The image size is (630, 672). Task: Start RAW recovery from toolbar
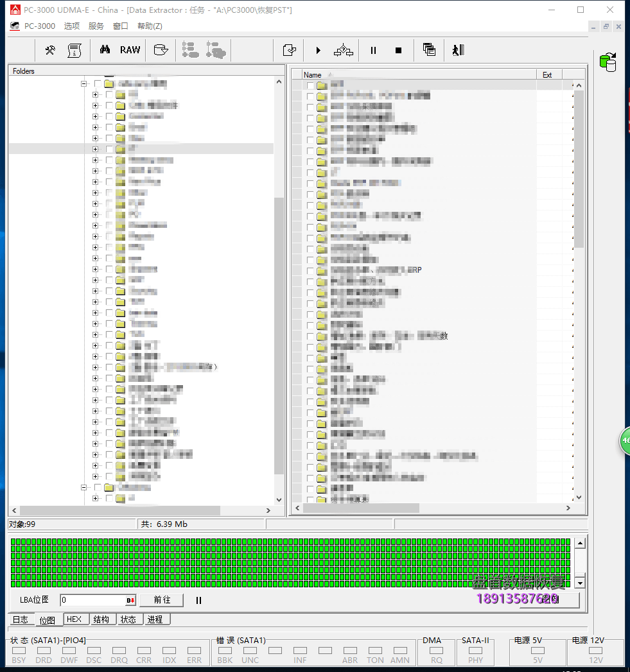[x=130, y=50]
